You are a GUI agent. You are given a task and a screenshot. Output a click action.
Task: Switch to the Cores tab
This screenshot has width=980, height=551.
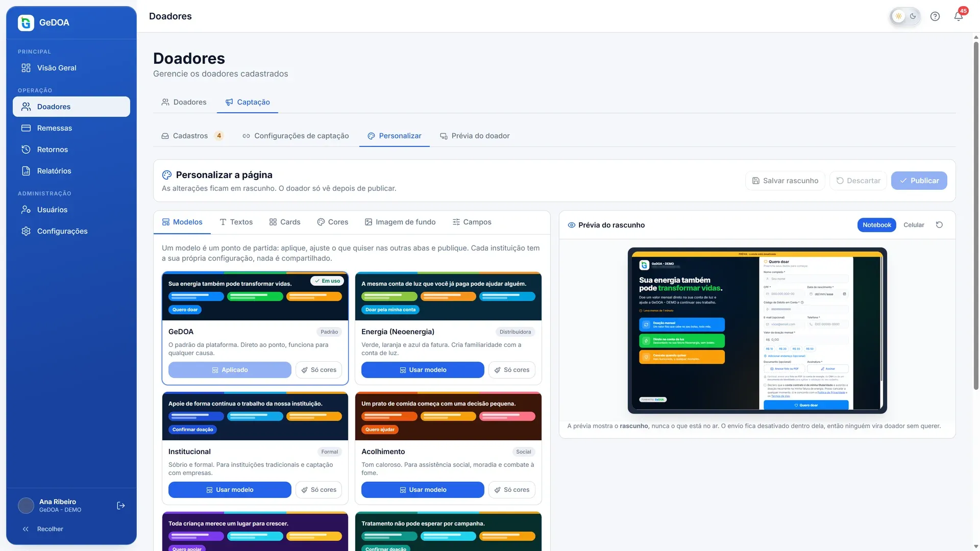click(x=333, y=222)
